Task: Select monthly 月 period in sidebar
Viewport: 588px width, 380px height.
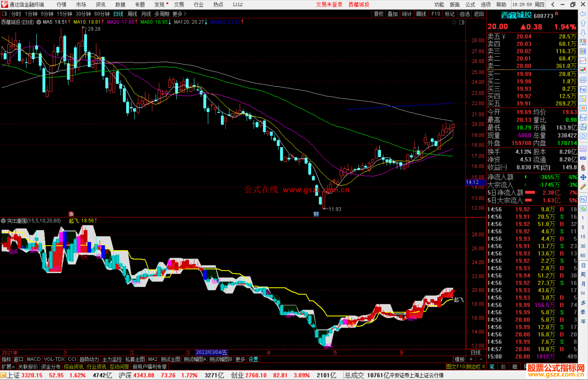Action: (x=583, y=284)
